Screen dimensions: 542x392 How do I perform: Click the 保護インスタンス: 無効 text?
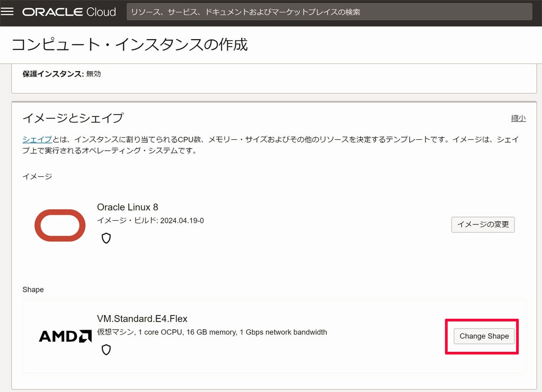62,74
